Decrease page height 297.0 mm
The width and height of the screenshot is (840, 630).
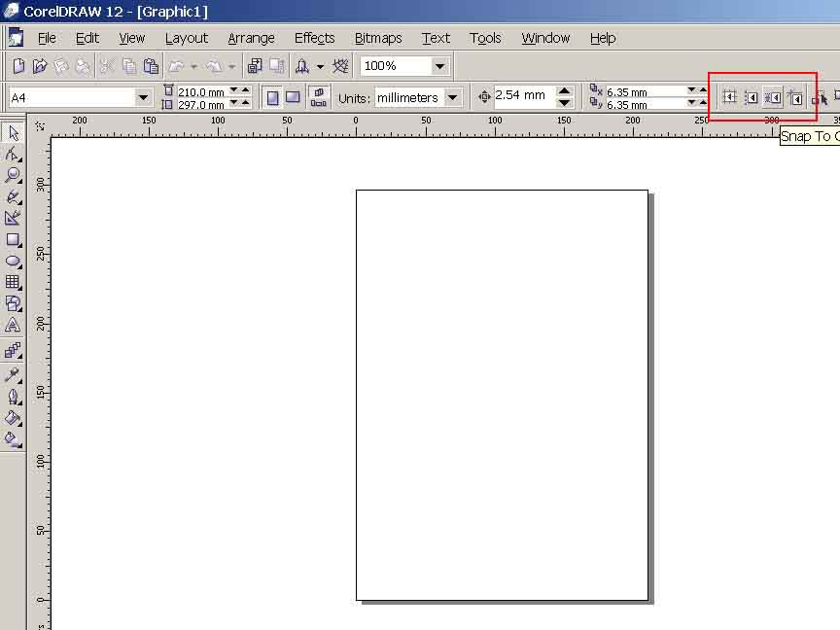234,103
